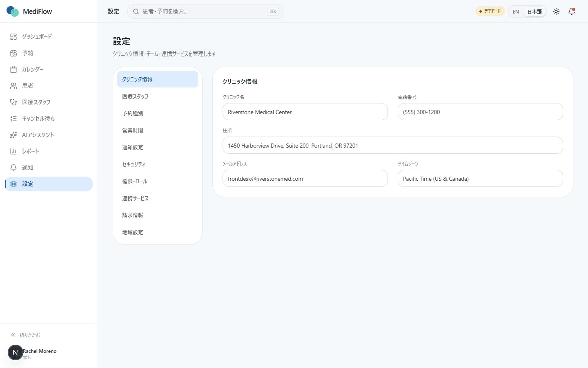Viewport: 588px width, 368px height.
Task: Click the MediFlow brand name
Action: pyautogui.click(x=38, y=11)
